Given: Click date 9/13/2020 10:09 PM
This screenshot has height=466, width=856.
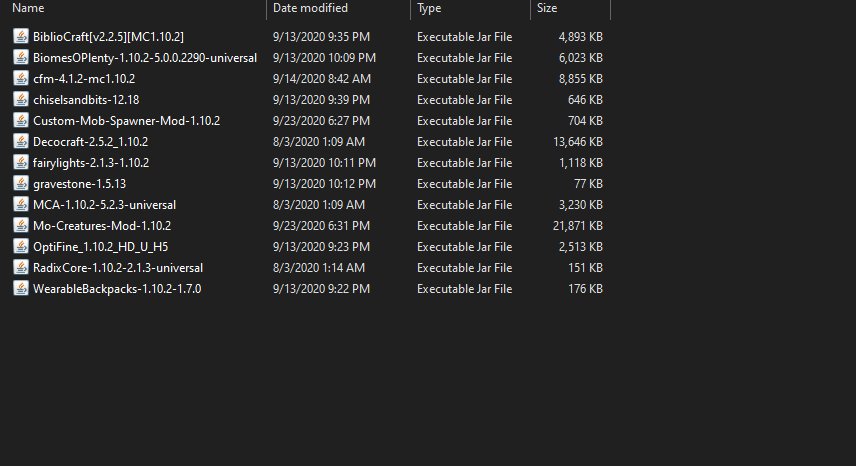Looking at the screenshot, I should pyautogui.click(x=324, y=58).
